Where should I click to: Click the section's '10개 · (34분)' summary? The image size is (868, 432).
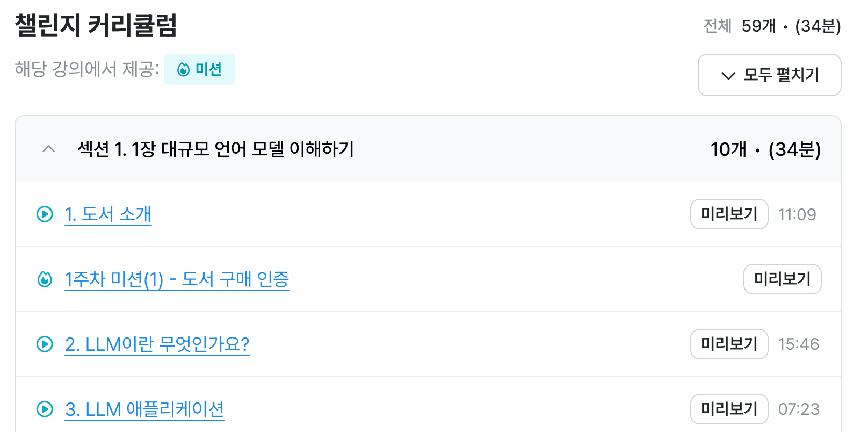tap(765, 149)
